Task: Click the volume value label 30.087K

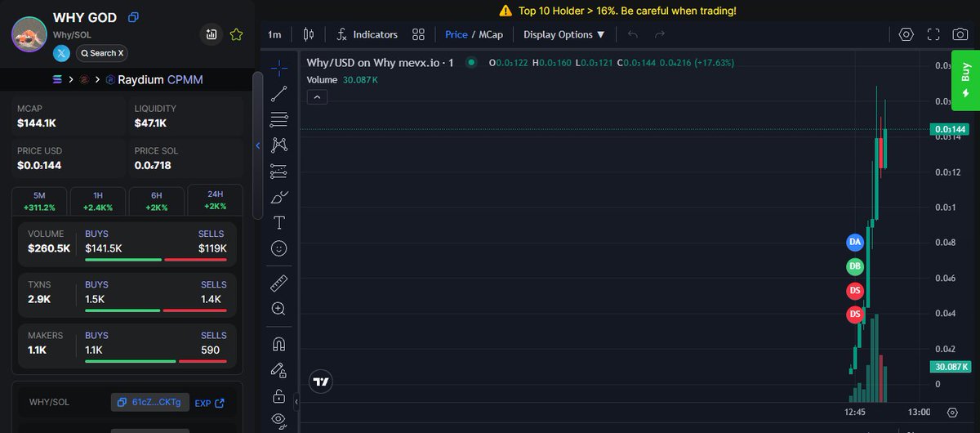Action: point(949,368)
